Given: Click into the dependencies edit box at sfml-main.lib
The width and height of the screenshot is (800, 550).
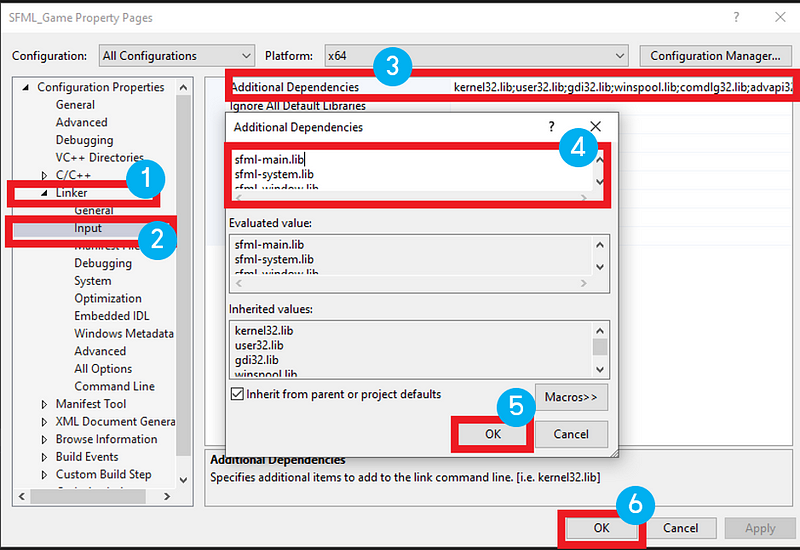Looking at the screenshot, I should coord(269,159).
